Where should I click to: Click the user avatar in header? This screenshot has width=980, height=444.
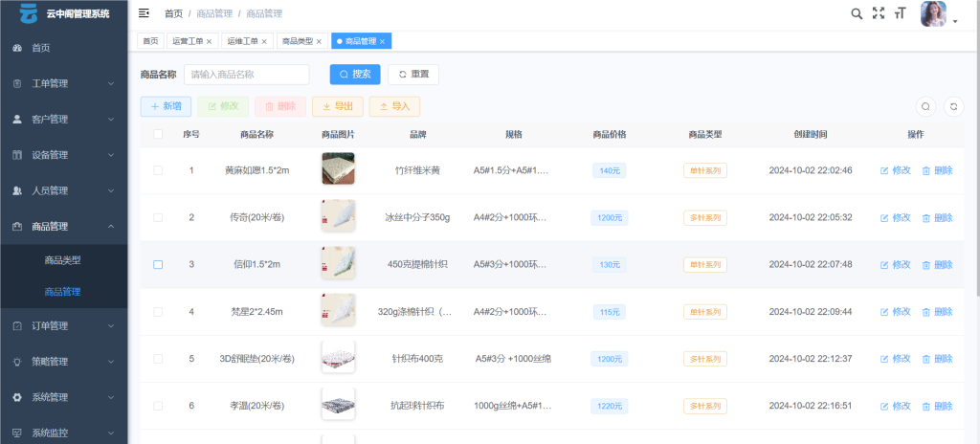(933, 14)
